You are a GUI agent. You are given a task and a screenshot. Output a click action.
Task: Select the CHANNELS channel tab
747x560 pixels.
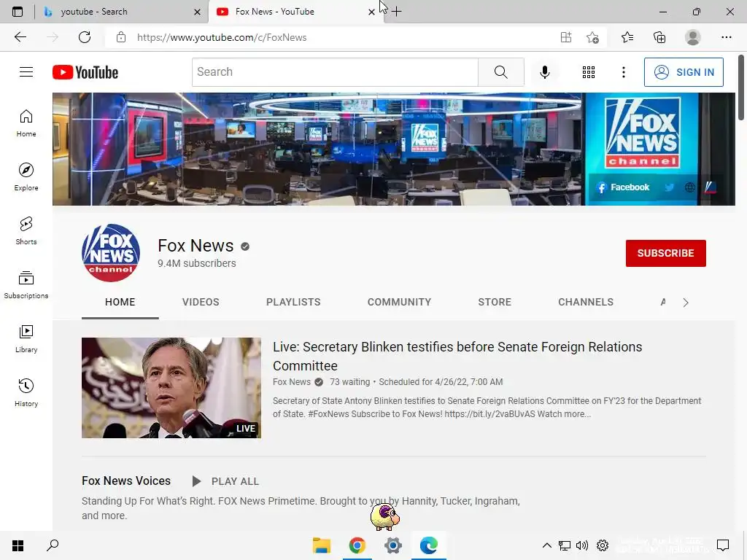[586, 302]
